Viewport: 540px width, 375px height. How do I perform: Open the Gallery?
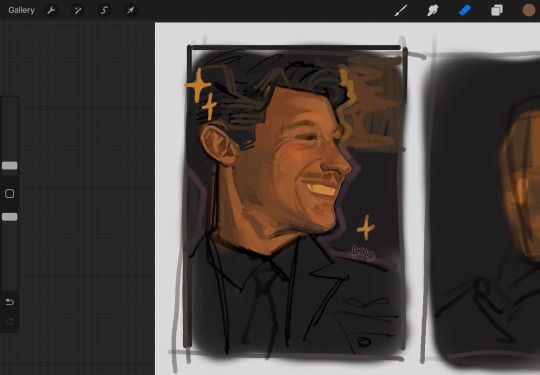coord(21,10)
